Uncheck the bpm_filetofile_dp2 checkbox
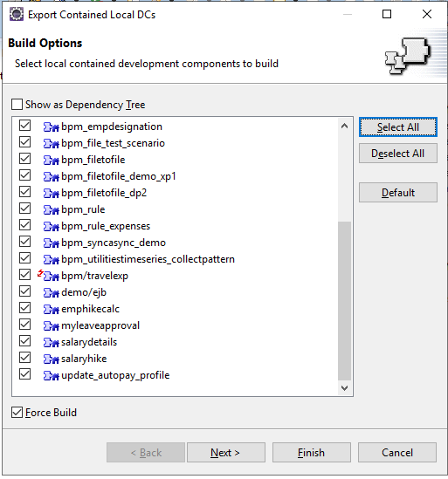Viewport: 448px width, 479px height. [24, 192]
